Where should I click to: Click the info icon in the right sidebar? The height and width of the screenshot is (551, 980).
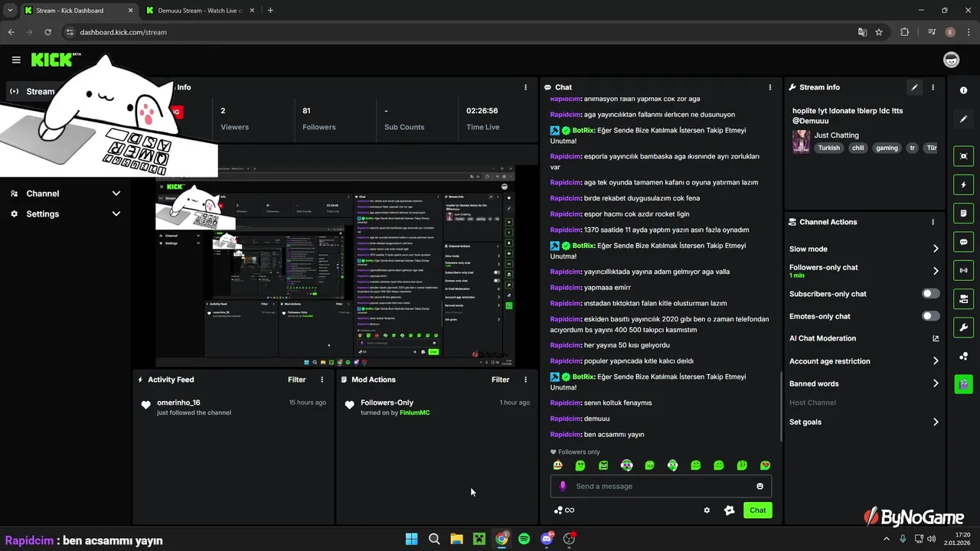[963, 90]
